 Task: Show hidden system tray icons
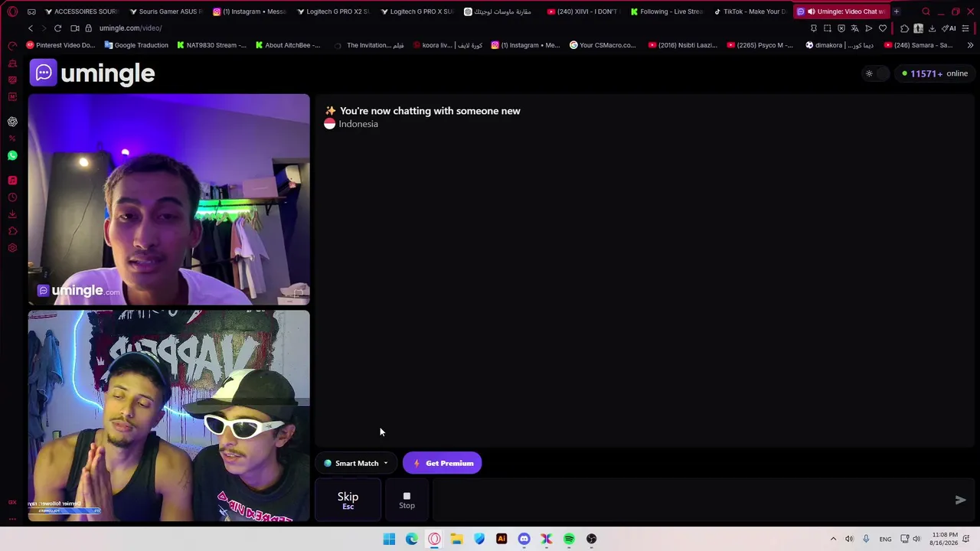(x=833, y=539)
